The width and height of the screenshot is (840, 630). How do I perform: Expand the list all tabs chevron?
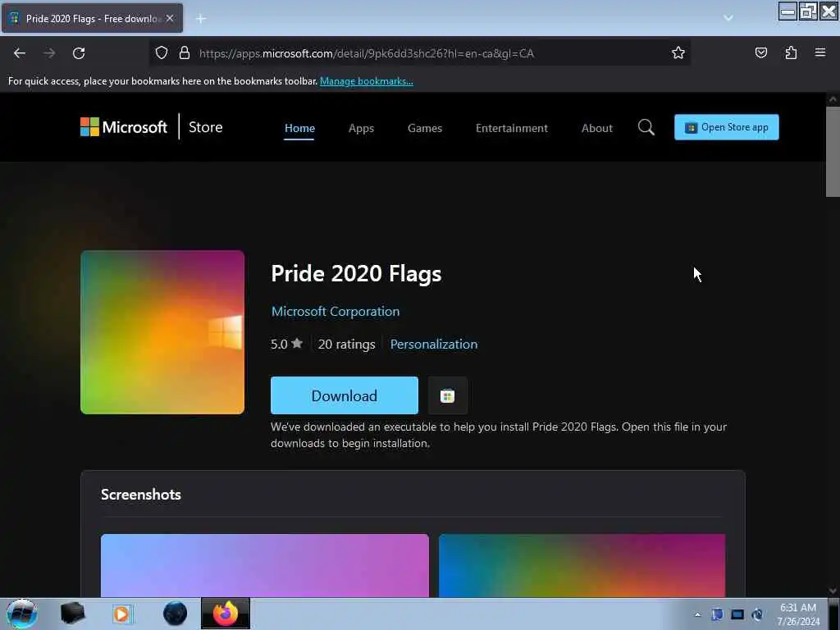pyautogui.click(x=728, y=18)
